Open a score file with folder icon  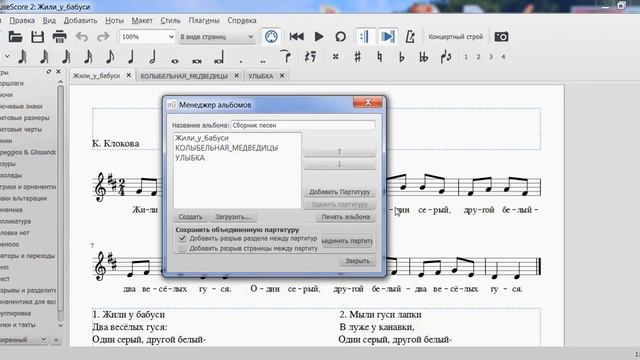tap(16, 37)
